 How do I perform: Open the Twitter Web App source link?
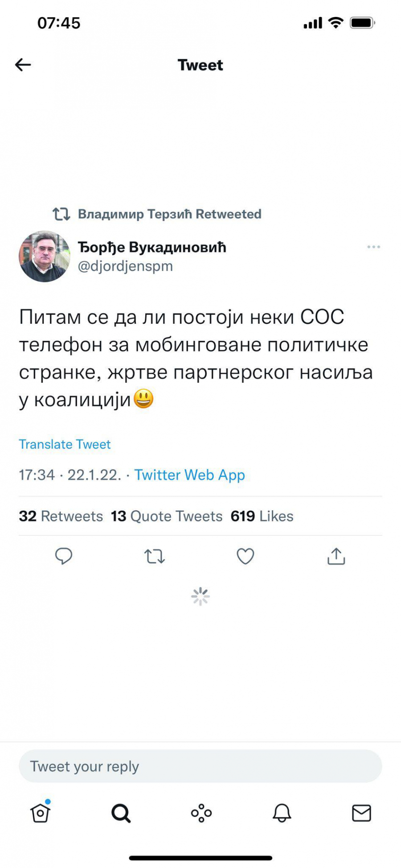(x=189, y=475)
